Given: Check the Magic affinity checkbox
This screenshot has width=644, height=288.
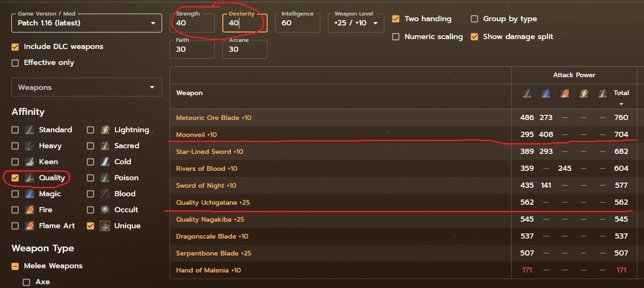Looking at the screenshot, I should [15, 194].
